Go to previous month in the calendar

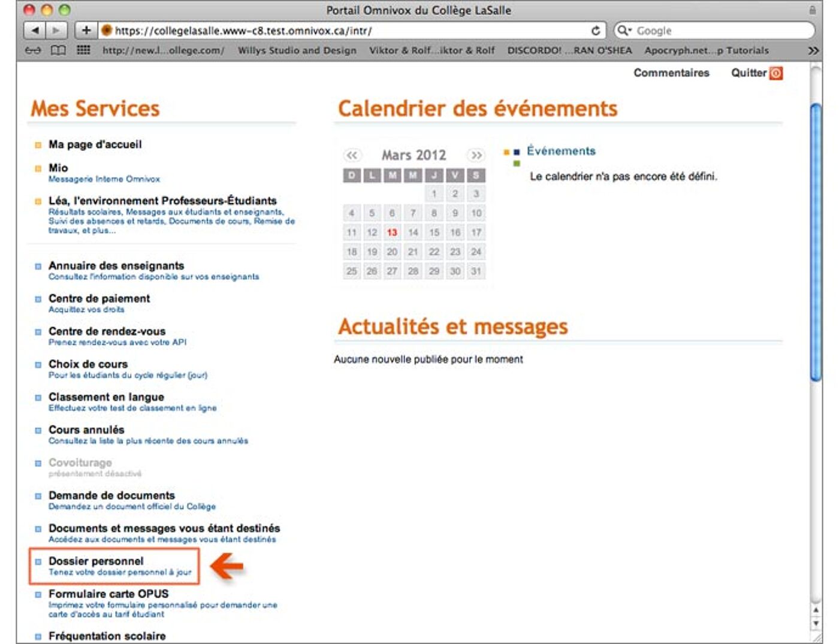click(x=352, y=155)
